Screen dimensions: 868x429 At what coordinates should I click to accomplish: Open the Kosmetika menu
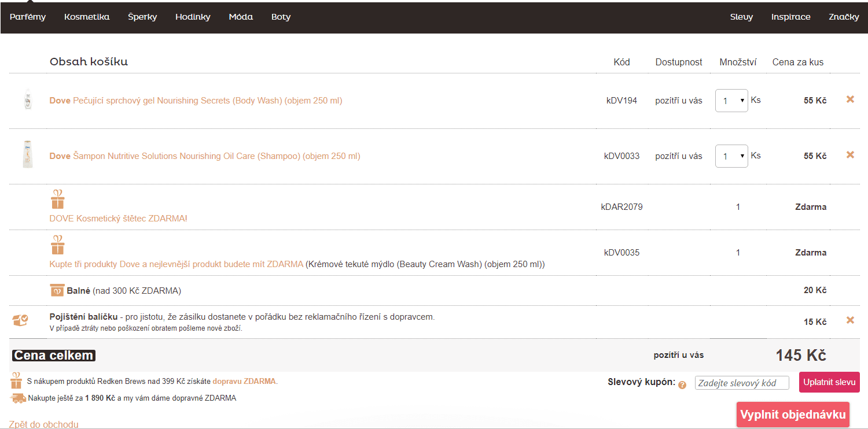(87, 17)
